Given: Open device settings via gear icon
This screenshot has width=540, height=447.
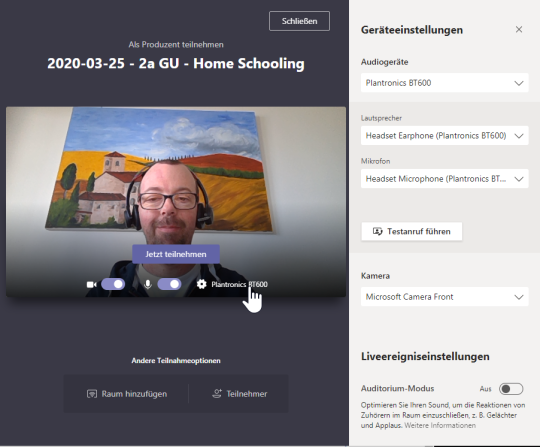Looking at the screenshot, I should tap(201, 284).
